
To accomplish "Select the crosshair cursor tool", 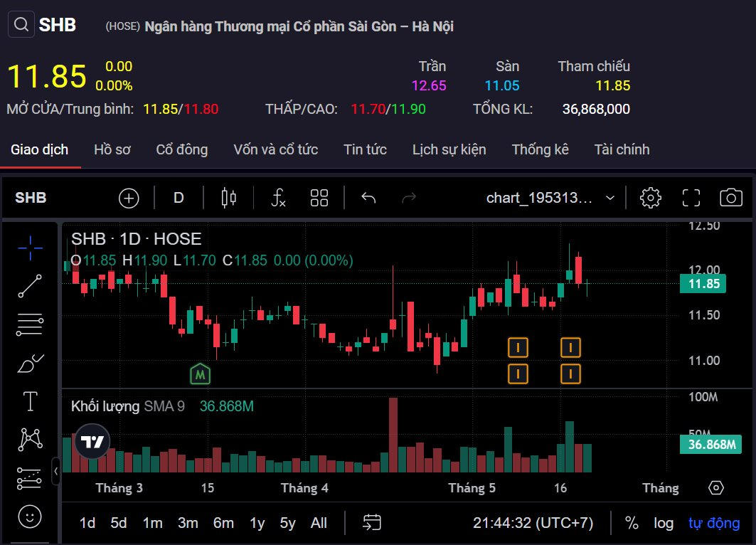I will 31,248.
